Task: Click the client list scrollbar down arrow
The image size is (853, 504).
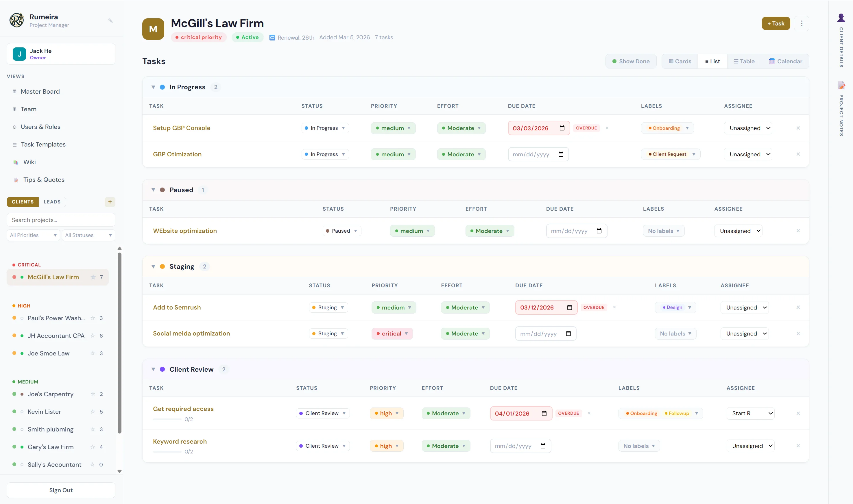Action: pyautogui.click(x=120, y=471)
